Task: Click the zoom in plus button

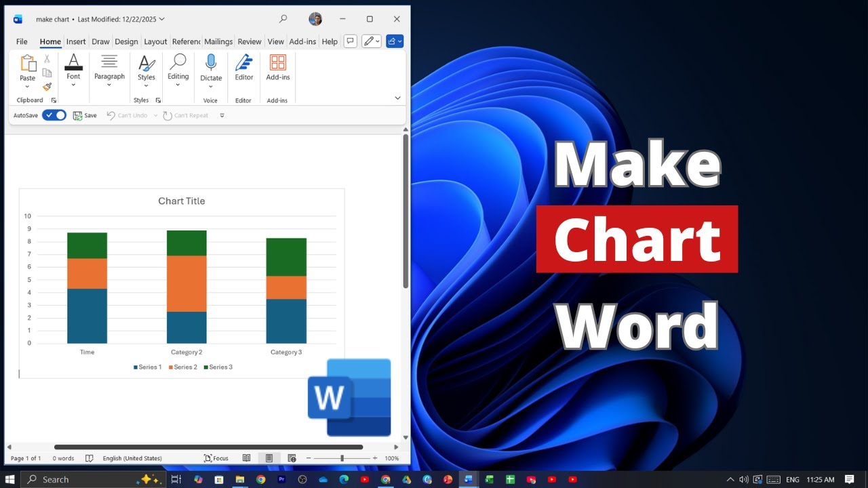Action: [375, 458]
